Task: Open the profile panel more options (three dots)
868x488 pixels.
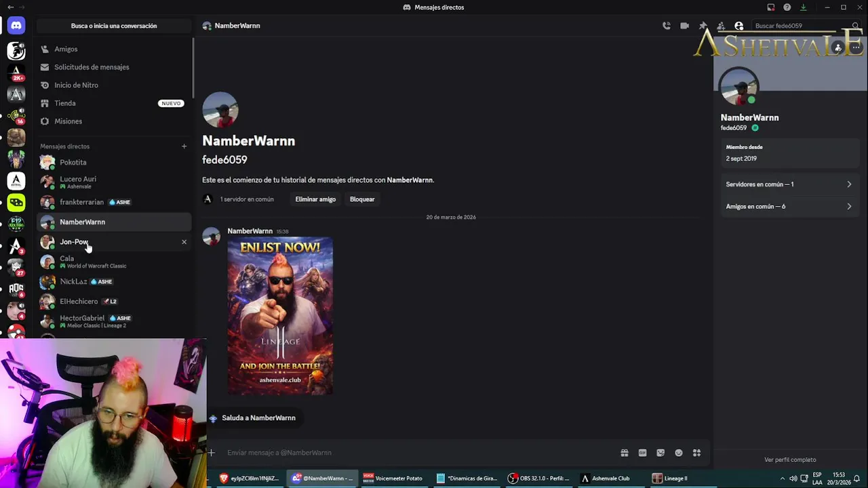Action: (x=856, y=47)
